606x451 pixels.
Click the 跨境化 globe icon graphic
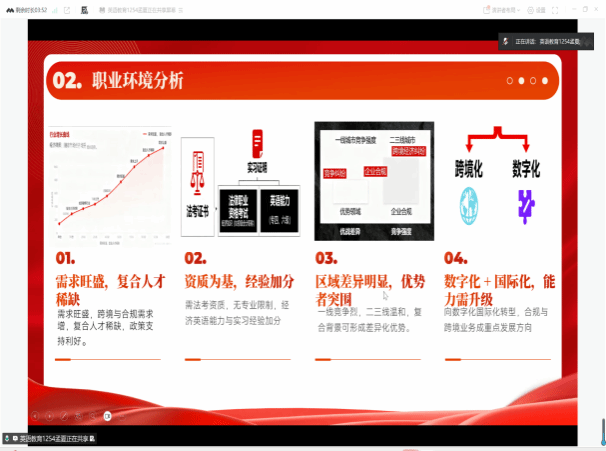pyautogui.click(x=468, y=207)
